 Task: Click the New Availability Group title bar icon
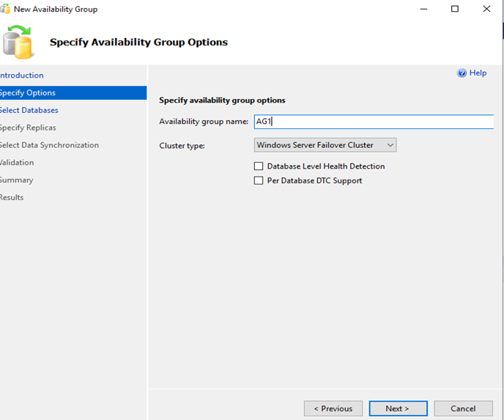click(4, 10)
